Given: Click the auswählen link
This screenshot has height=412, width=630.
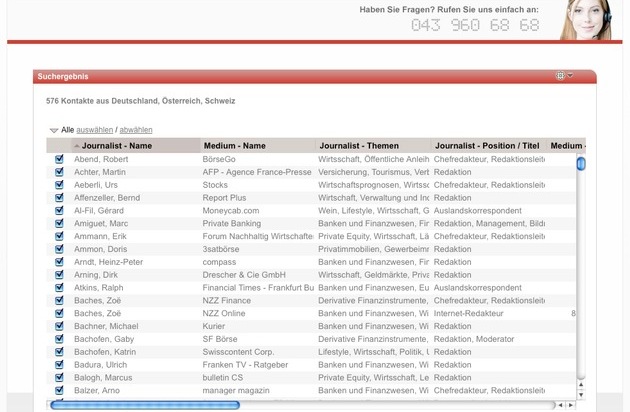Looking at the screenshot, I should pyautogui.click(x=95, y=130).
